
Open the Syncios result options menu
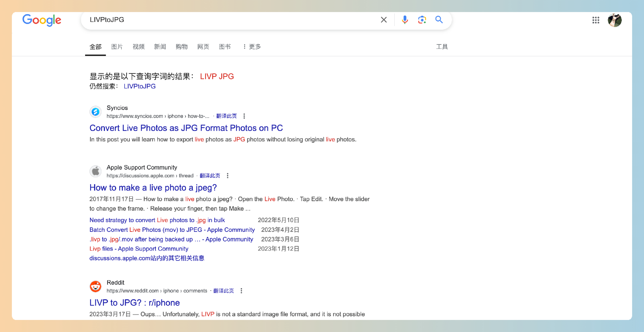click(244, 116)
